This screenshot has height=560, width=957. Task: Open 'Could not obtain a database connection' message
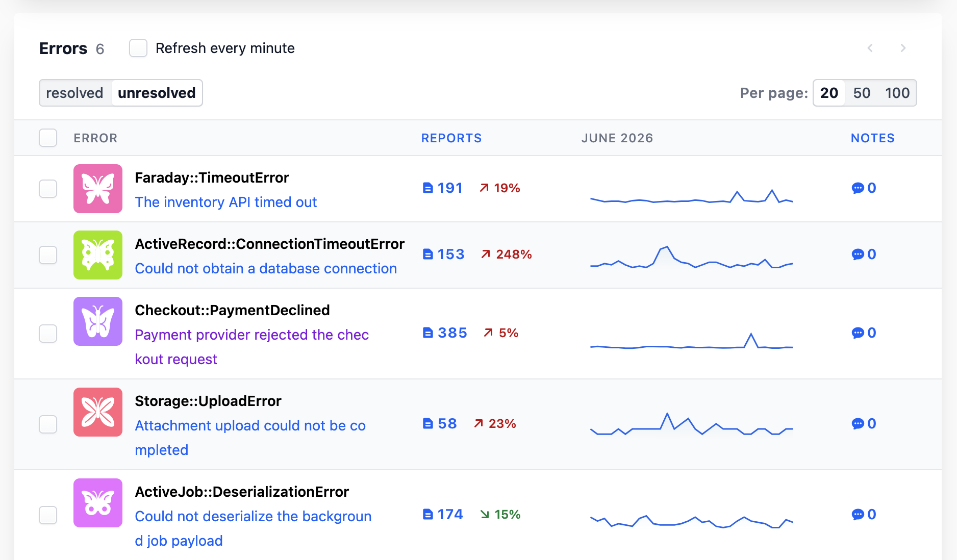(x=266, y=269)
